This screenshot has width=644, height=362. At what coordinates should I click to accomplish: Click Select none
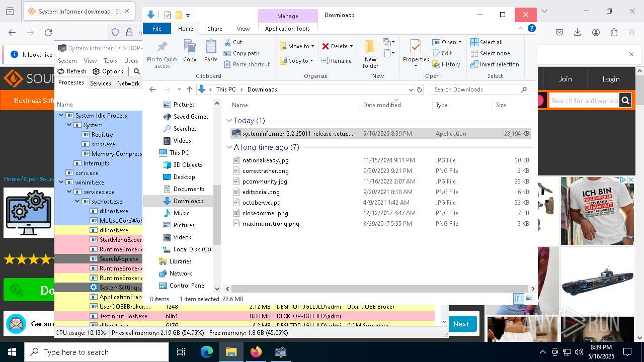click(x=490, y=53)
